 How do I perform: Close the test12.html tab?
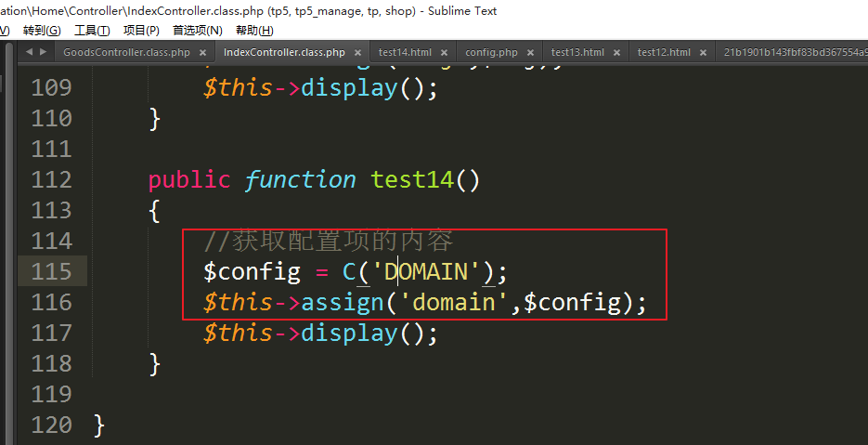[704, 53]
